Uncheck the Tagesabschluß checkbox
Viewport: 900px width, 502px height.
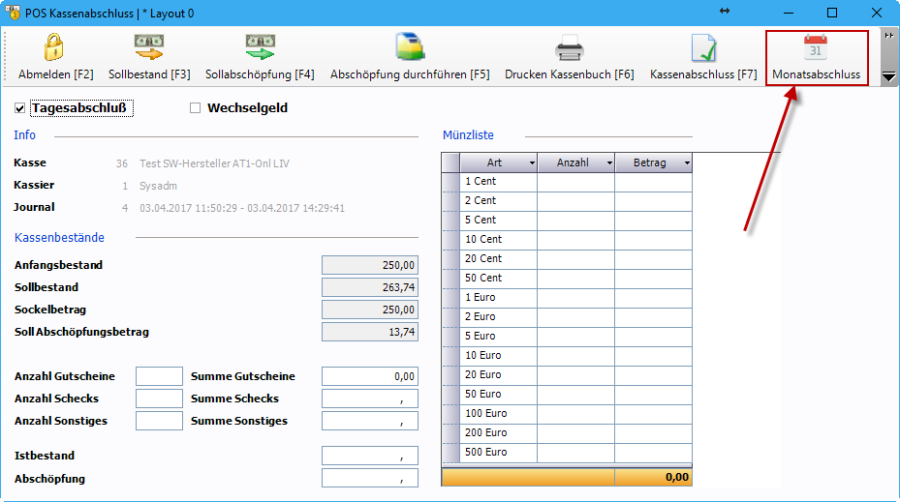coord(20,108)
